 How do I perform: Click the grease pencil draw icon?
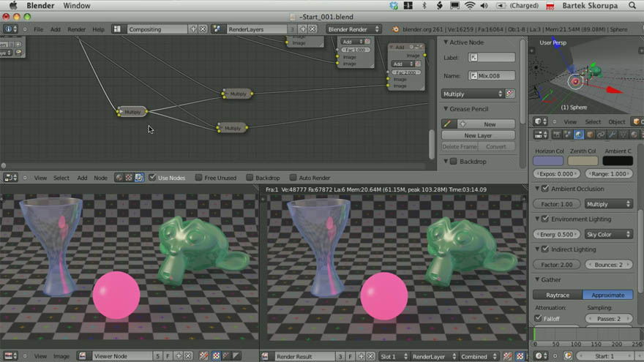(448, 124)
